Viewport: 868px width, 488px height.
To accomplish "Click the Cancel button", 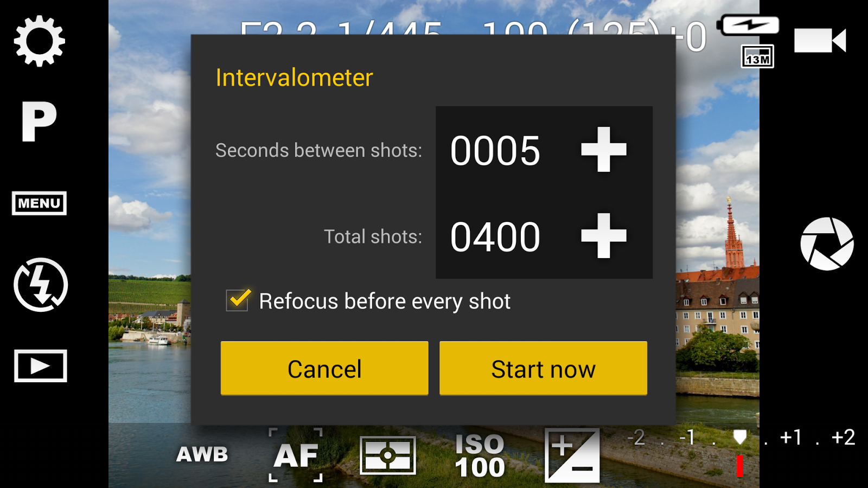I will (x=324, y=368).
